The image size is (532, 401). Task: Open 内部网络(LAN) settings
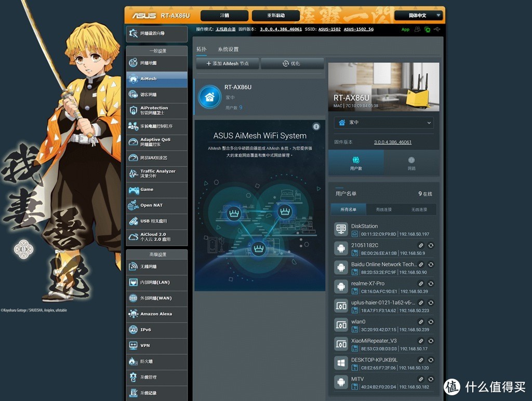click(x=157, y=282)
